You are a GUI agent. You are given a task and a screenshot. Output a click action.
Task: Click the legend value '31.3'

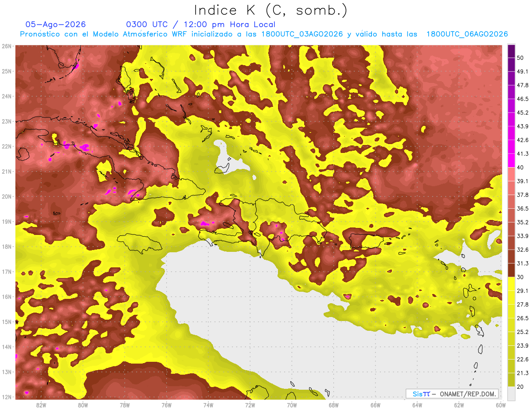tap(523, 263)
